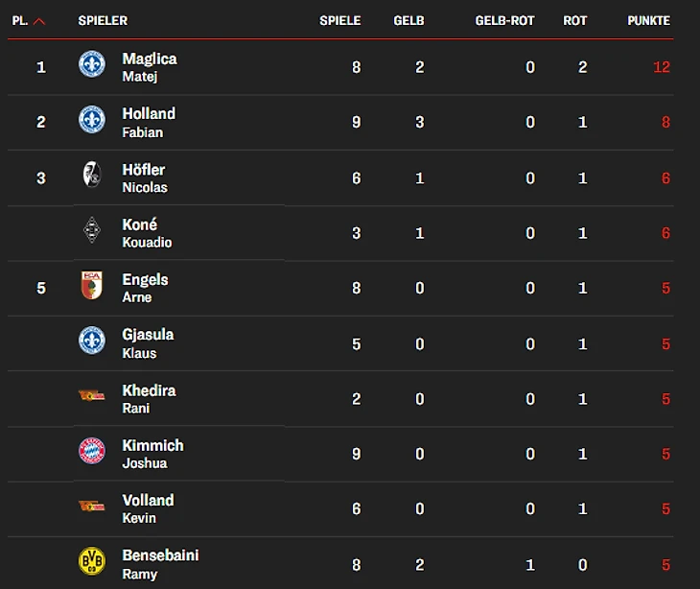Toggle sort order via the PL. arrow
Image resolution: width=700 pixels, height=589 pixels.
tap(39, 21)
